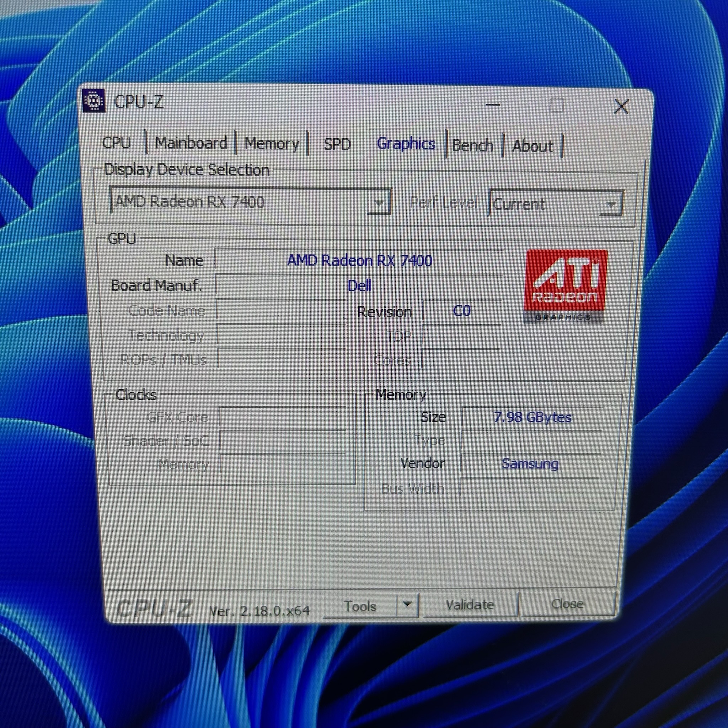Open the Bench tab
This screenshot has width=728, height=728.
pyautogui.click(x=472, y=146)
